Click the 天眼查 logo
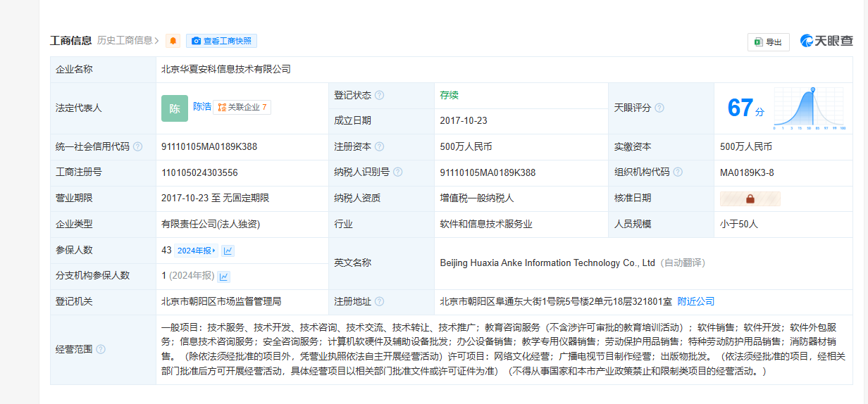This screenshot has width=868, height=404. pyautogui.click(x=826, y=42)
